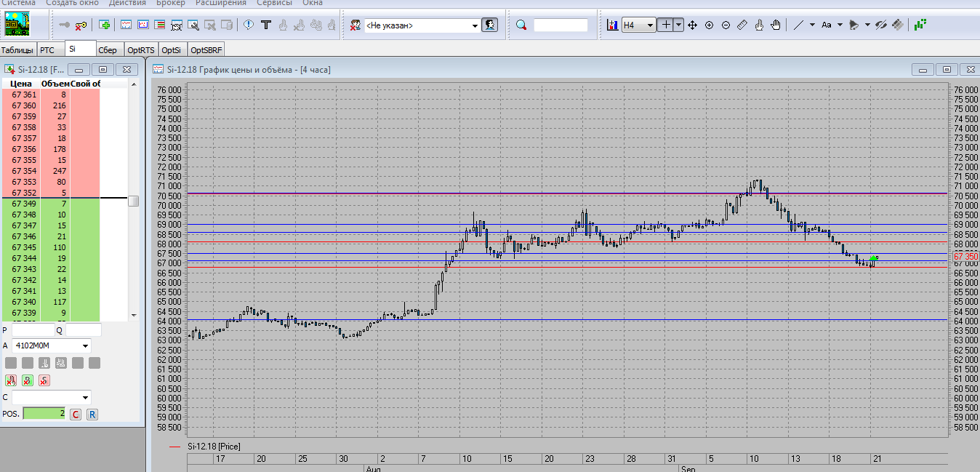Click the bold T icon in toolbar

tap(266, 25)
